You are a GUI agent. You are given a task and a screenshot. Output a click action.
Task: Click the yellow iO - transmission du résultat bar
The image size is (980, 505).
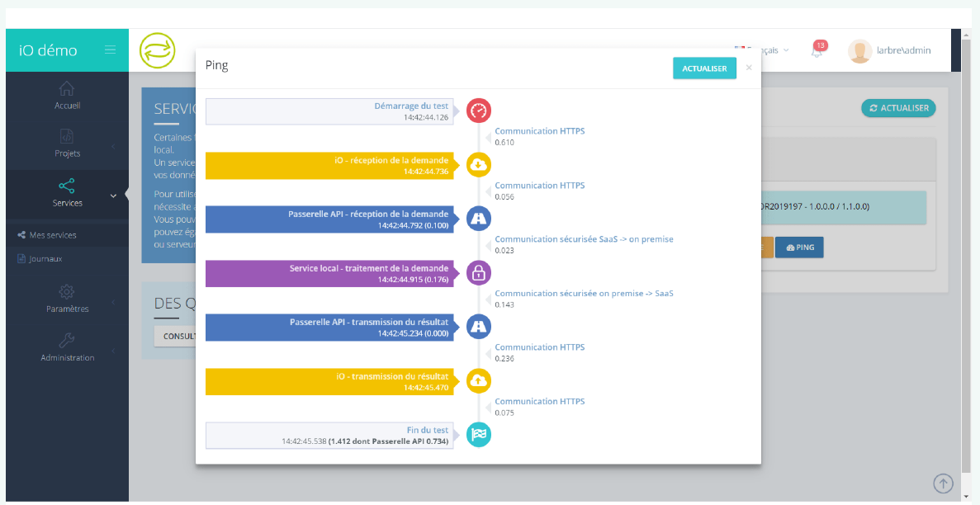tap(329, 381)
